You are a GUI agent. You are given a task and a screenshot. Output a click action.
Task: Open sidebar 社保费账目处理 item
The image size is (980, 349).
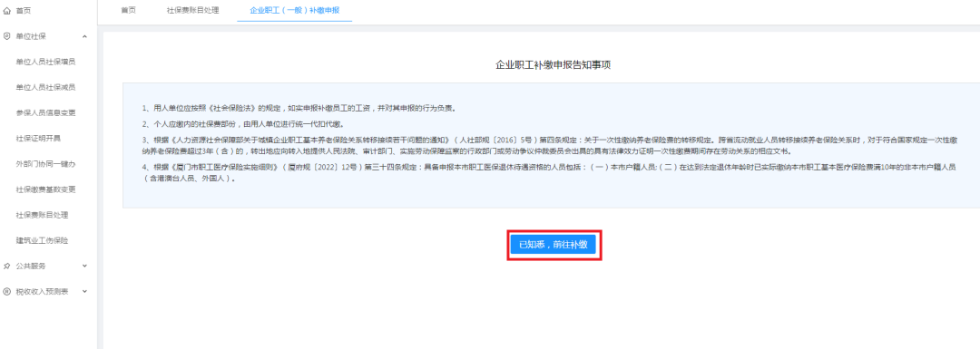pyautogui.click(x=43, y=216)
